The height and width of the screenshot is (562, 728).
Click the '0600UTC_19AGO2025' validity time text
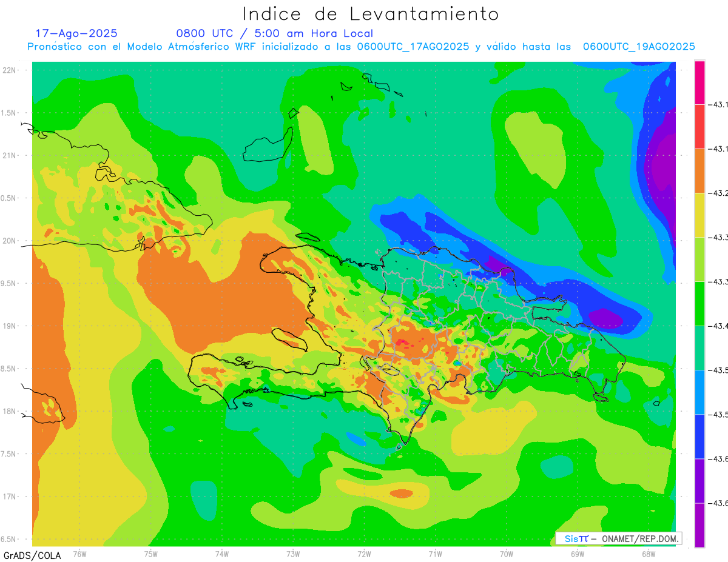[639, 47]
